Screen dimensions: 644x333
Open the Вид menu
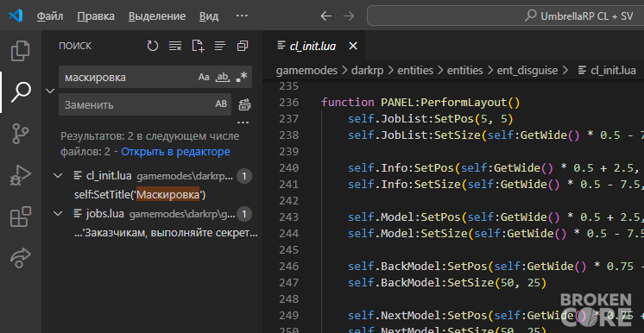[209, 16]
